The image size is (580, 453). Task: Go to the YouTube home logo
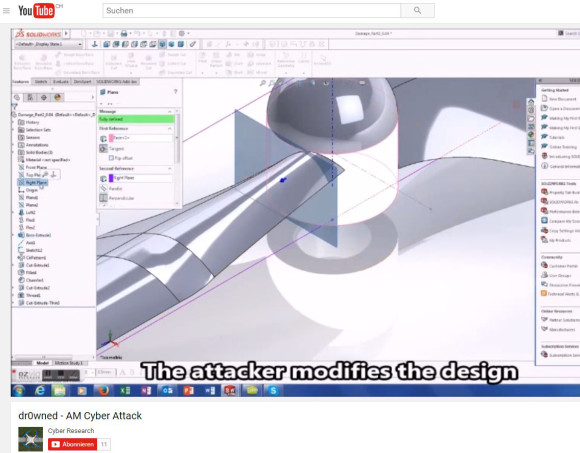[x=36, y=10]
